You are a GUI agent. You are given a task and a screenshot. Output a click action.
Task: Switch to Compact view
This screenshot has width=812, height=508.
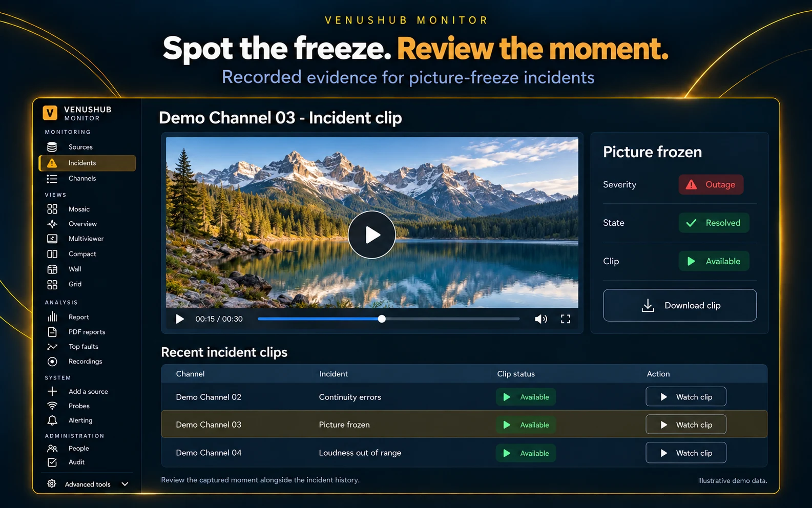tap(82, 254)
